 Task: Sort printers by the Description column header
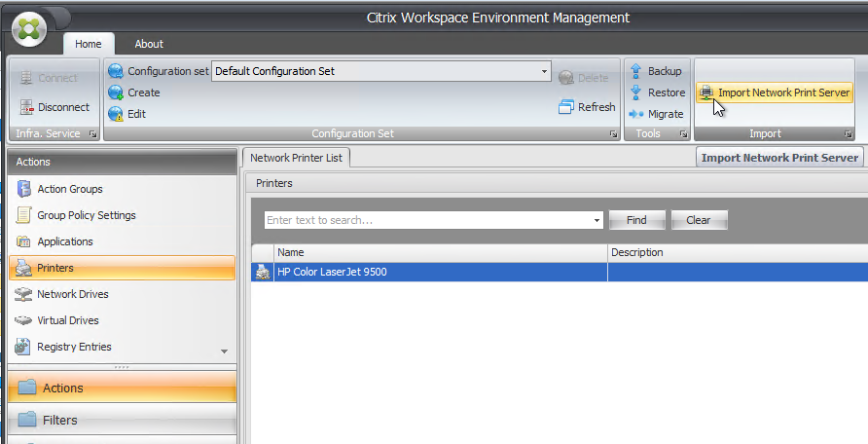[738, 252]
